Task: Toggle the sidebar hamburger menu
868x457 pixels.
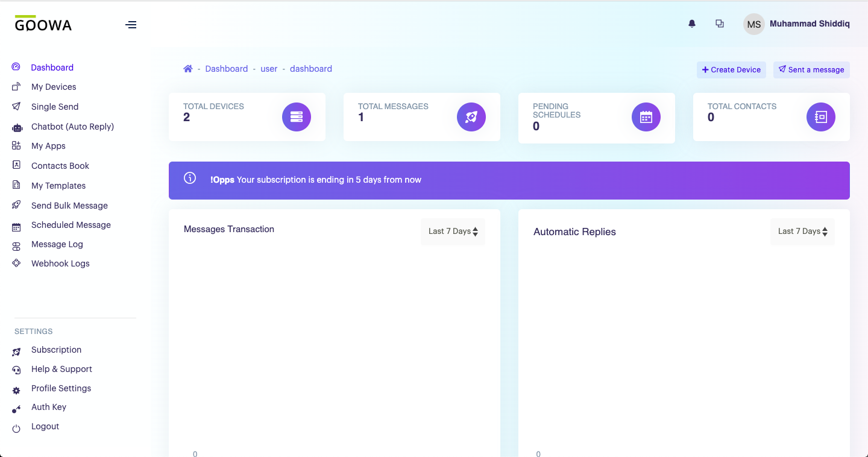Action: tap(131, 25)
